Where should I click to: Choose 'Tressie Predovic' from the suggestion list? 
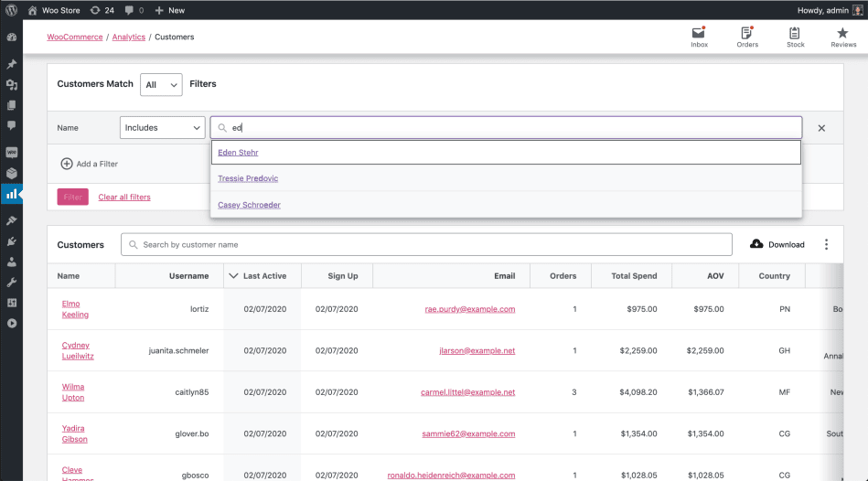pyautogui.click(x=248, y=178)
